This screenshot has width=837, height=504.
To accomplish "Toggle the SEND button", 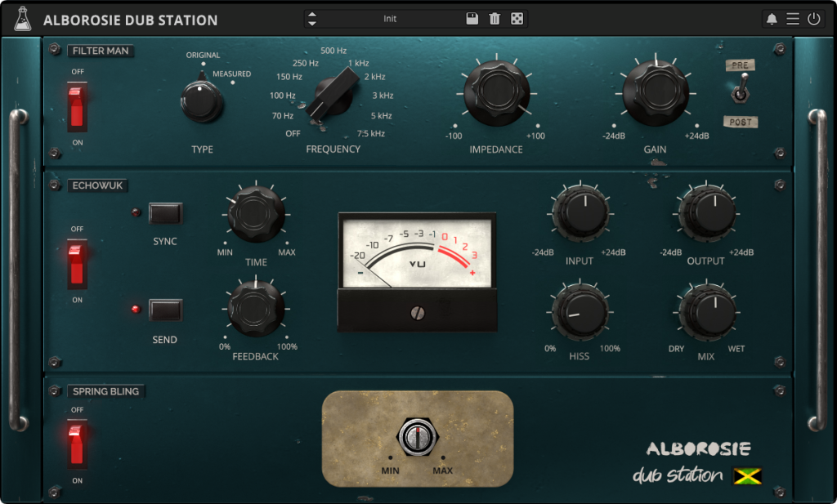I will (x=165, y=310).
